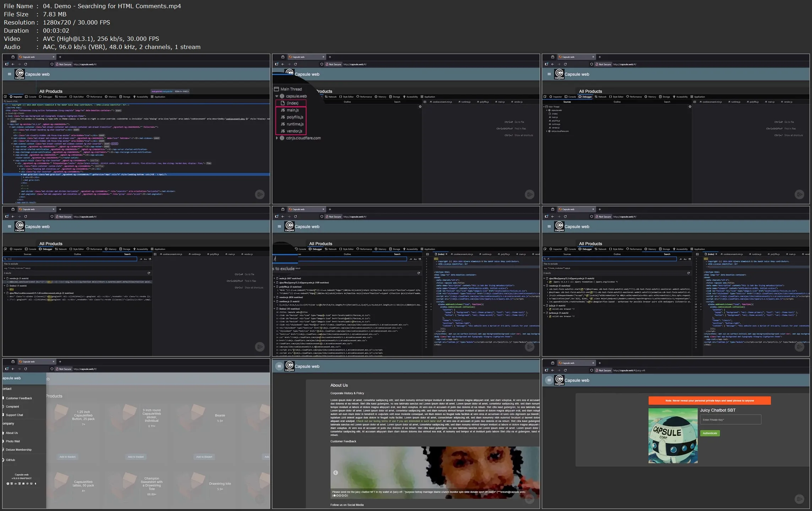The width and height of the screenshot is (812, 511).
Task: Toggle regex option above 'main.js (667 matches)' results
Action: pos(410,259)
